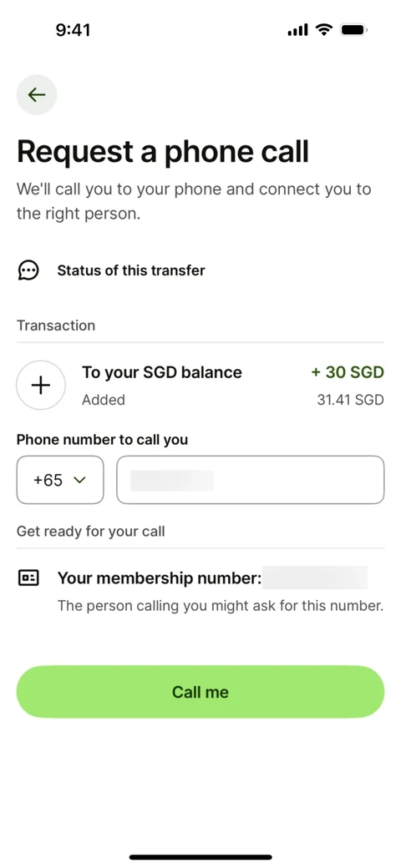Select Status of this transfer topic
401x868 pixels.
tap(131, 270)
